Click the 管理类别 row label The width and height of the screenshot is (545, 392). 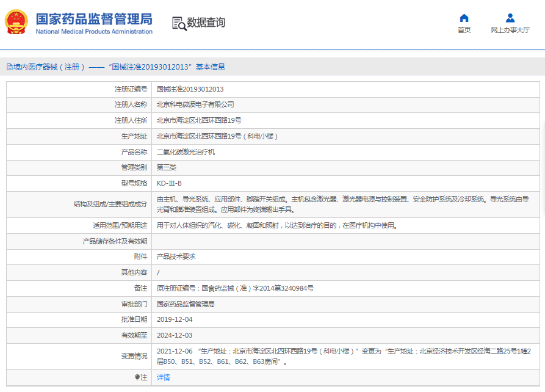pyautogui.click(x=134, y=168)
